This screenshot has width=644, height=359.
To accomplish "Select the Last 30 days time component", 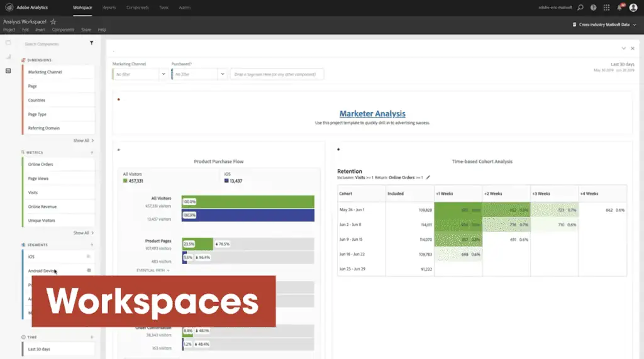I will click(58, 349).
